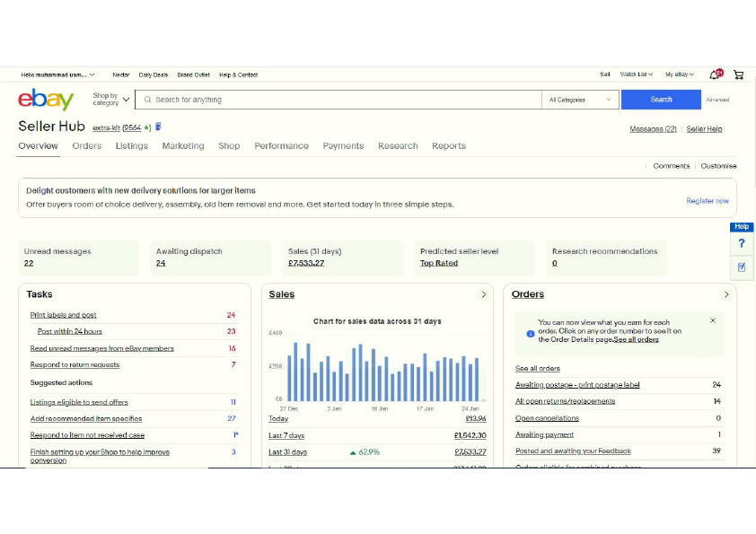Open the Research tab
The height and width of the screenshot is (534, 756).
398,146
